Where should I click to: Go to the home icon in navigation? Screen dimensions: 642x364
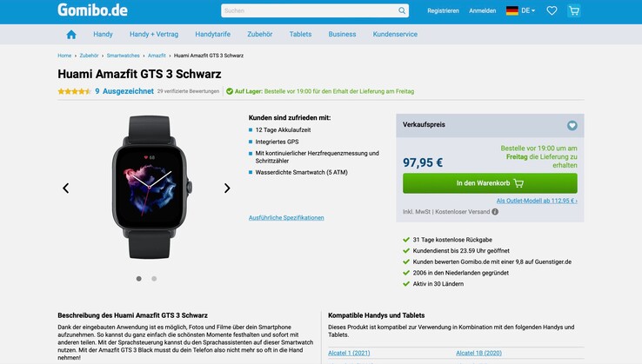71,35
